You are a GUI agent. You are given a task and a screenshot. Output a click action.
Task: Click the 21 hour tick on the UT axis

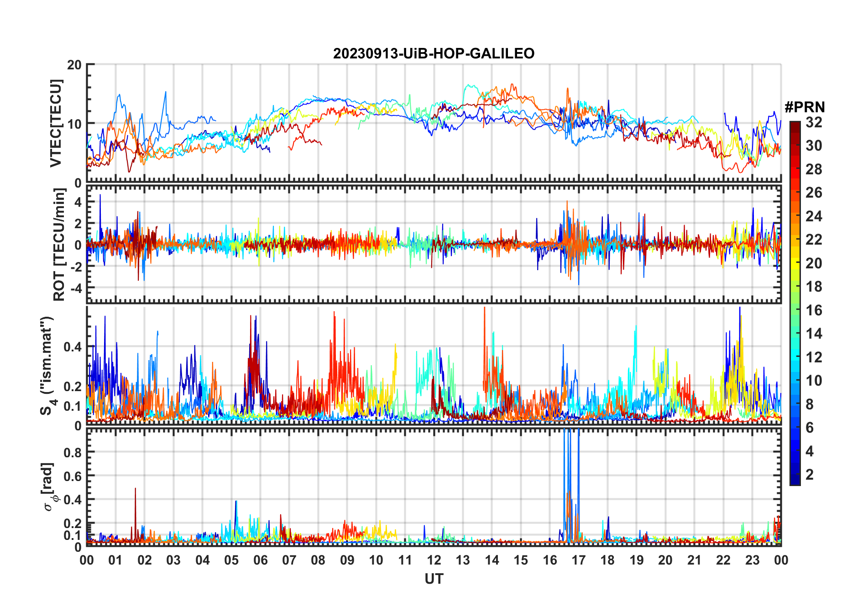click(x=695, y=560)
